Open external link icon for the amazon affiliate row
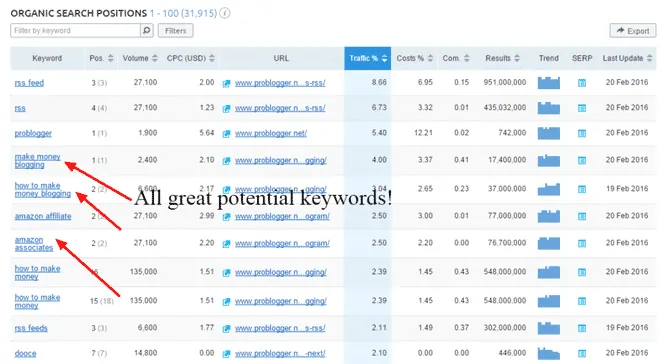Viewport: 660px width, 364px height. [x=226, y=217]
